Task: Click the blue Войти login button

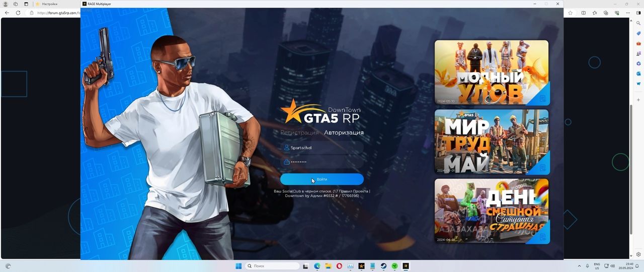Action: (322, 179)
